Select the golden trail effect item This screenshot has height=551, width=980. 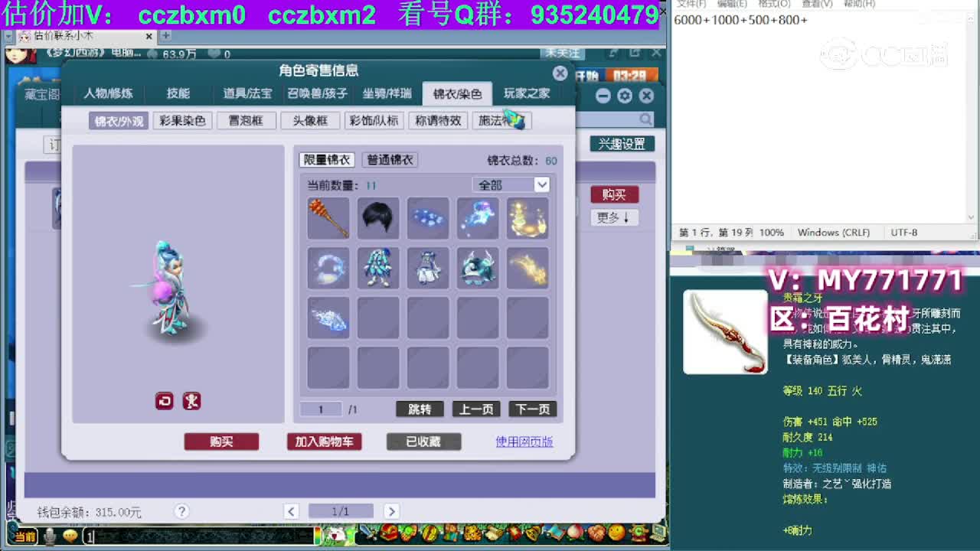(x=528, y=268)
